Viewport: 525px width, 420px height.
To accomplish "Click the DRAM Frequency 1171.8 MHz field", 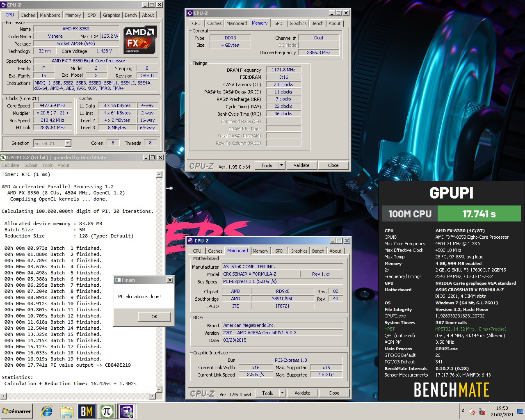I will (x=283, y=70).
